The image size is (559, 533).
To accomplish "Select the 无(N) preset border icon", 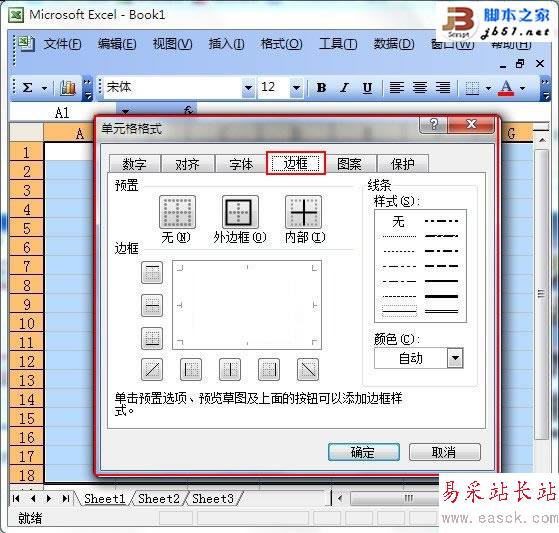I will pos(177,212).
